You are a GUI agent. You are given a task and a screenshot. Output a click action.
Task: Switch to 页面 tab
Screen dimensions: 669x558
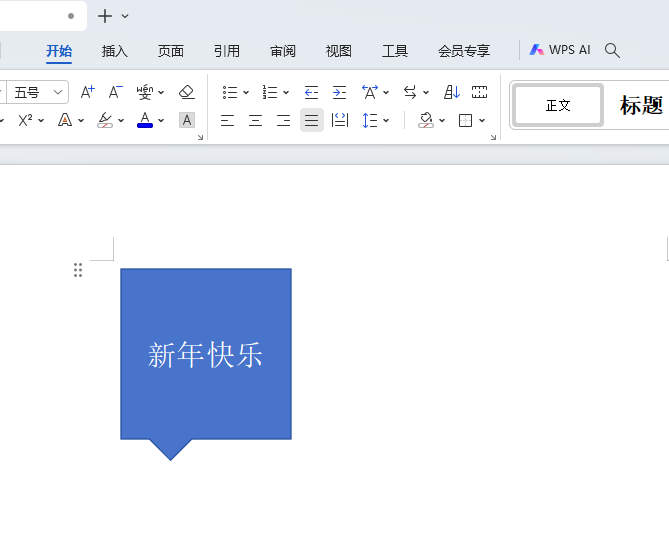tap(171, 51)
